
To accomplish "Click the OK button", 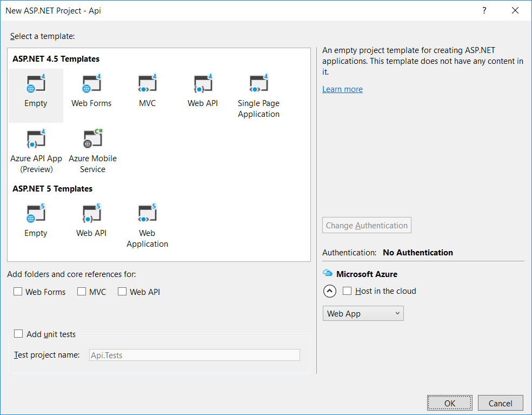I will (450, 403).
